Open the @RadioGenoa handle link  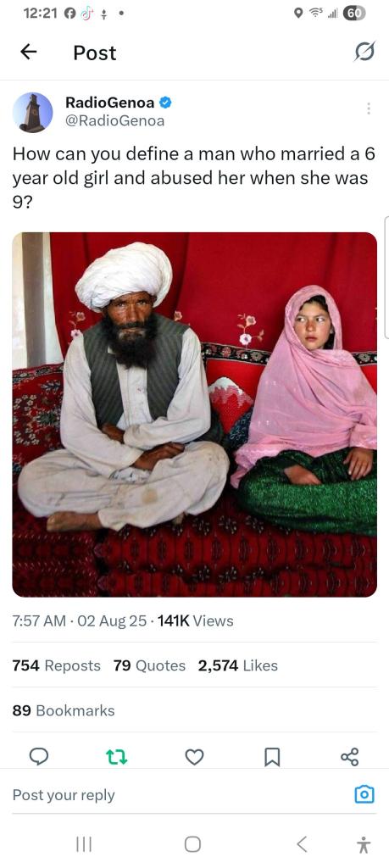coord(114,120)
